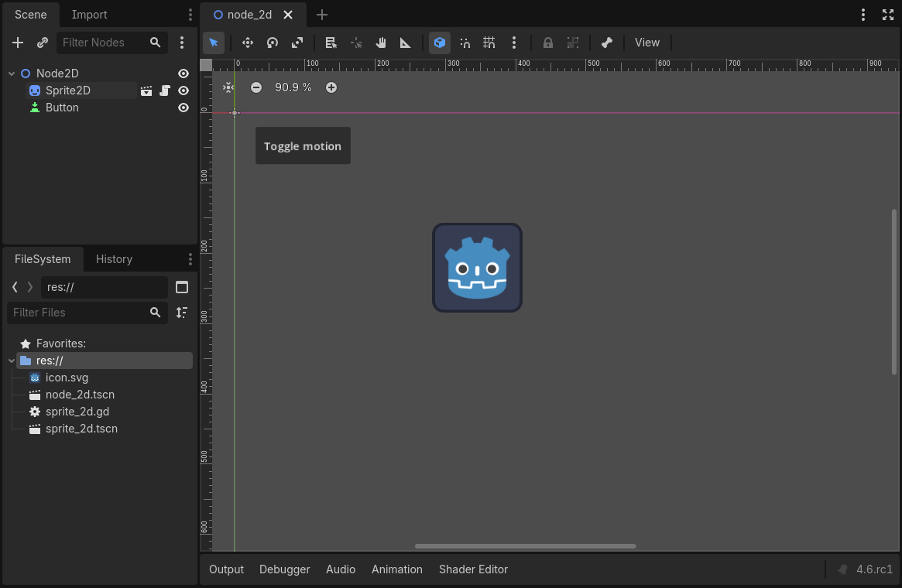Screen dimensions: 902x588
Task: Click the Instantiate Child Scene link icon
Action: point(43,43)
